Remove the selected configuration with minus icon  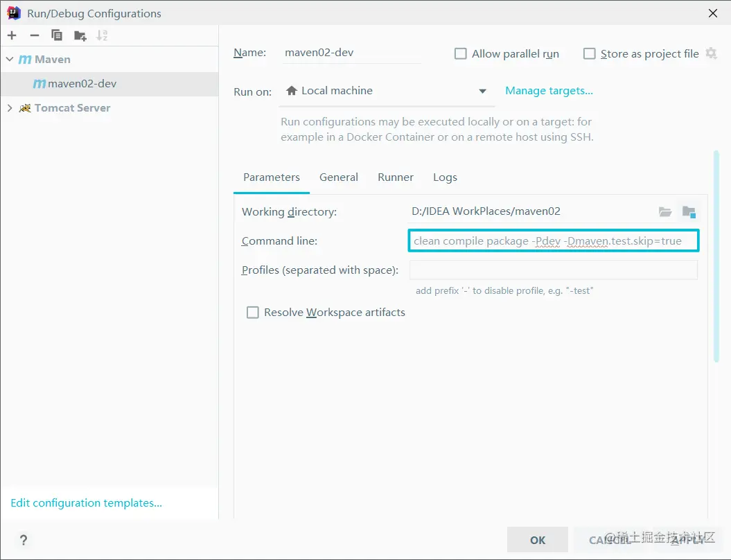pyautogui.click(x=35, y=35)
